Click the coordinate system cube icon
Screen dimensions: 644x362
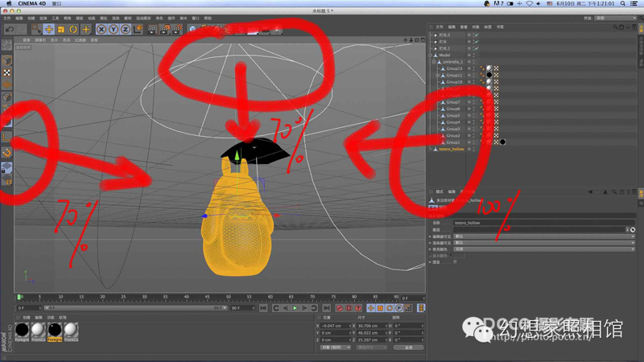pos(138,29)
